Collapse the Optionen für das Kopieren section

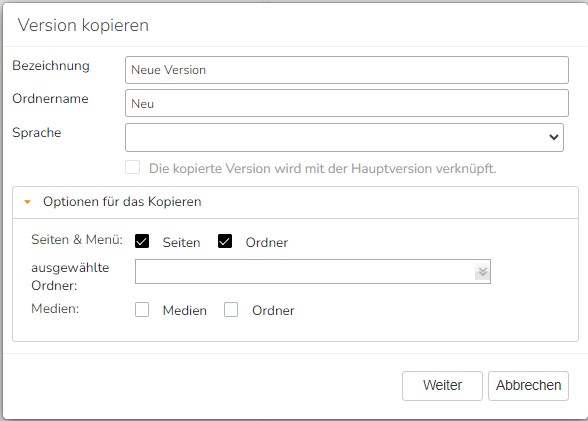[x=27, y=202]
